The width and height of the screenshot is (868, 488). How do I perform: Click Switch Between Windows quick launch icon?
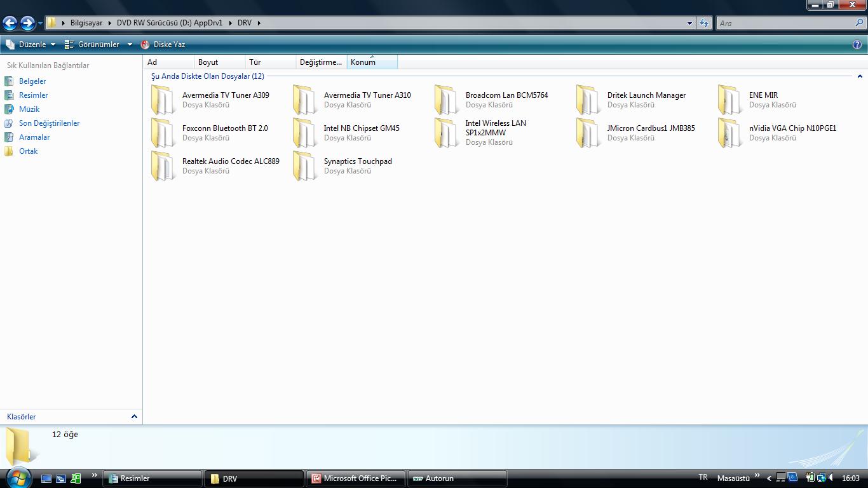pyautogui.click(x=61, y=478)
